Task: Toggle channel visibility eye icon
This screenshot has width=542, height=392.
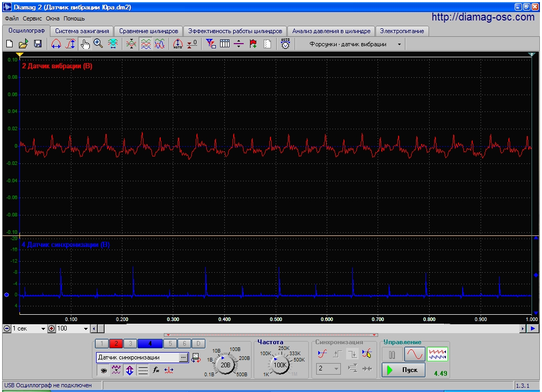Action: tap(103, 370)
